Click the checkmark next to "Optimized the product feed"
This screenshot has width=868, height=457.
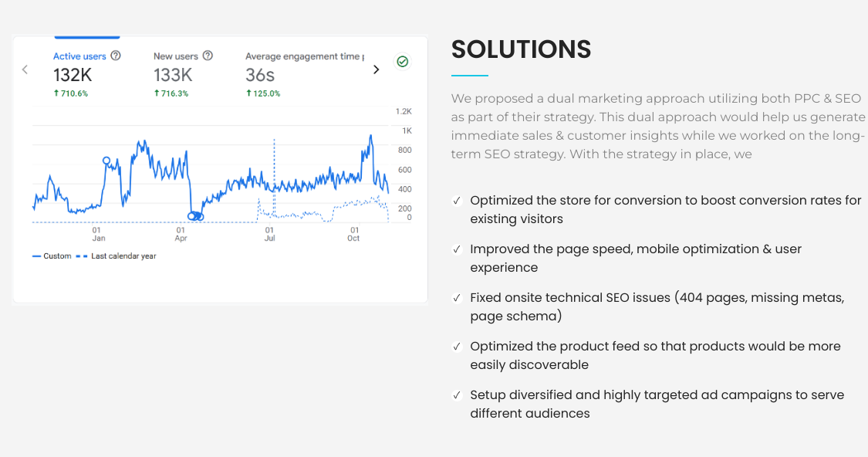point(457,347)
